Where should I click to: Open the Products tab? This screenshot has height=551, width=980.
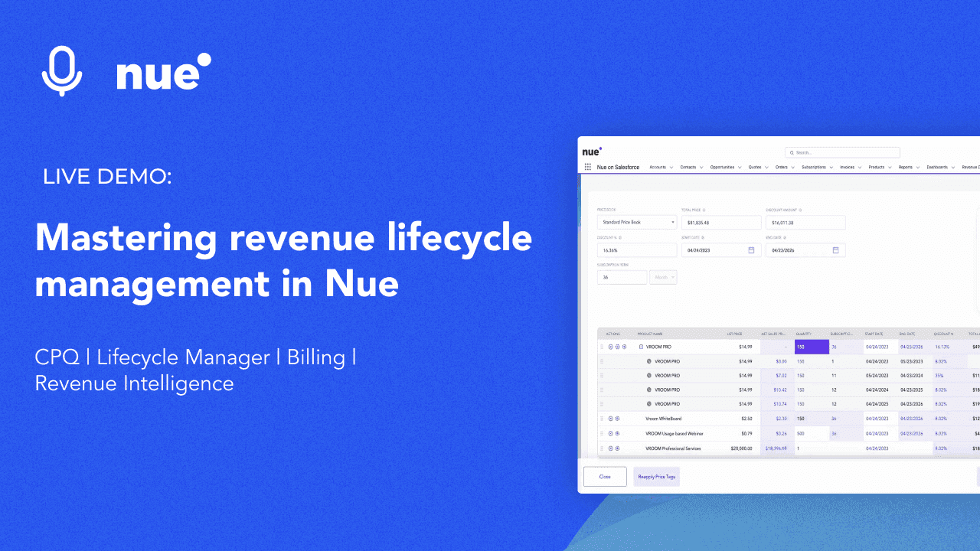tap(876, 167)
